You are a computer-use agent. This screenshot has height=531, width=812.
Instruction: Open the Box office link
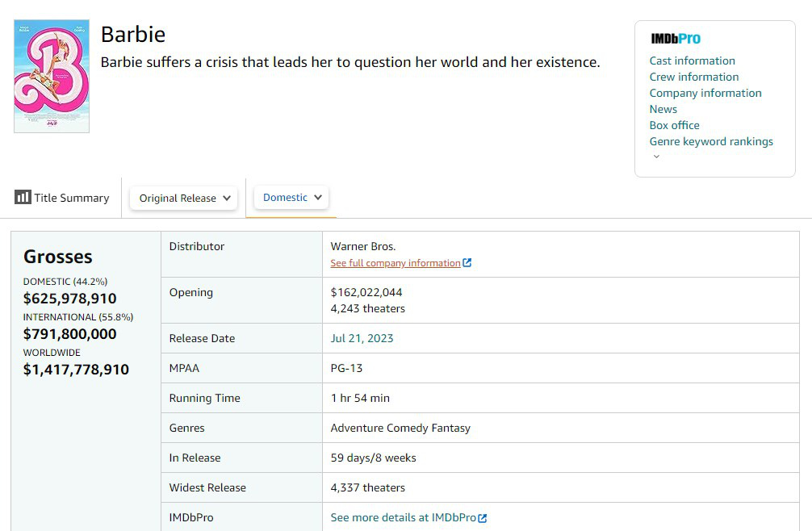[674, 125]
